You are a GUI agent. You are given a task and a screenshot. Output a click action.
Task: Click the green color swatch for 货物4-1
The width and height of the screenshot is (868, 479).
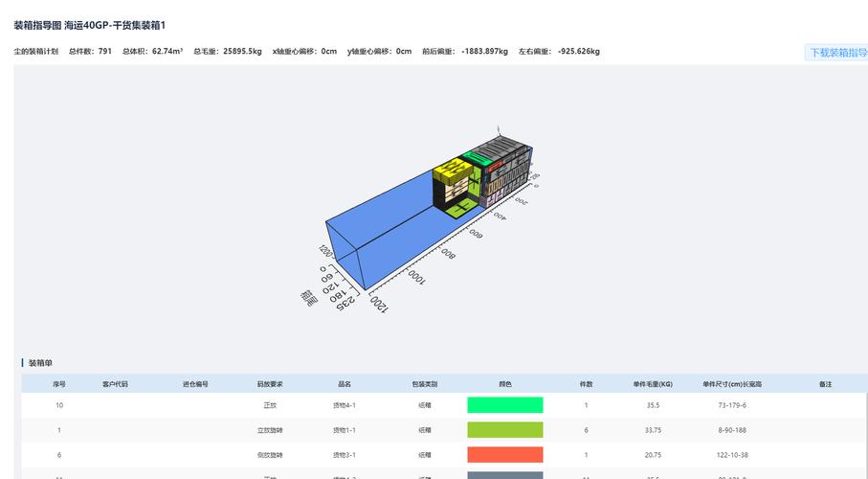point(504,405)
